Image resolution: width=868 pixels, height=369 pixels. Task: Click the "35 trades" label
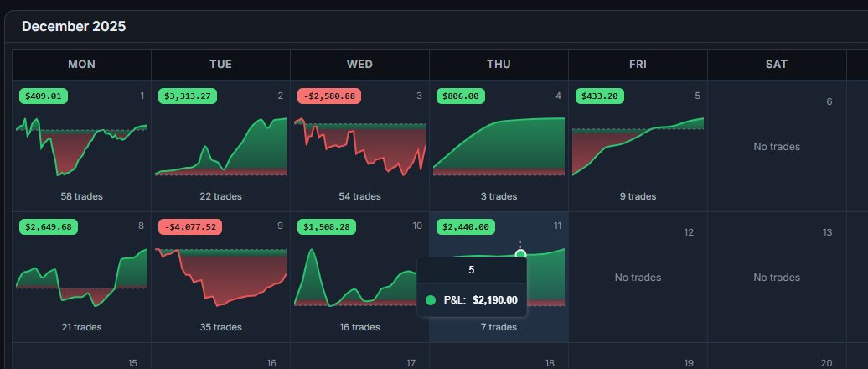coord(221,327)
